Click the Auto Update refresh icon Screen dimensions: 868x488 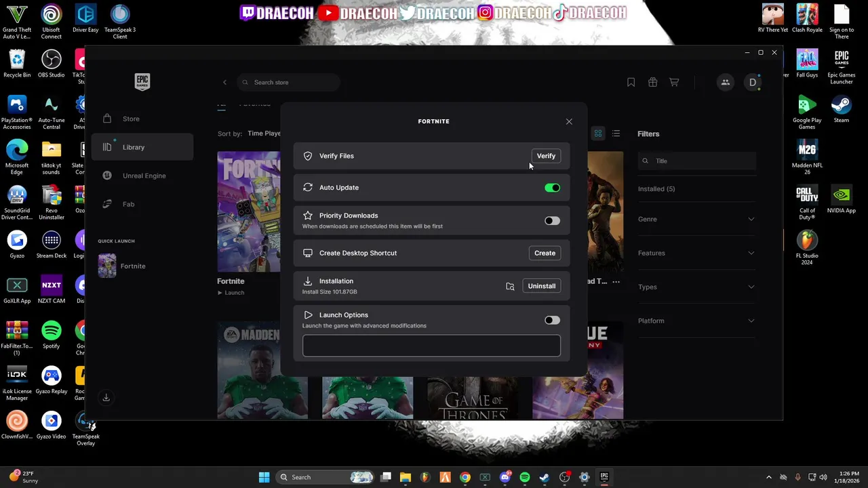(308, 188)
